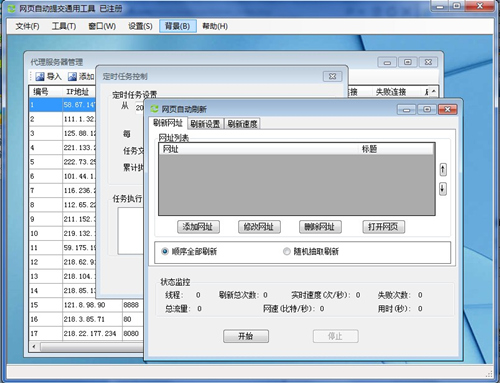This screenshot has width=500, height=383.
Task: Open the 文件(F) menu
Action: 27,26
